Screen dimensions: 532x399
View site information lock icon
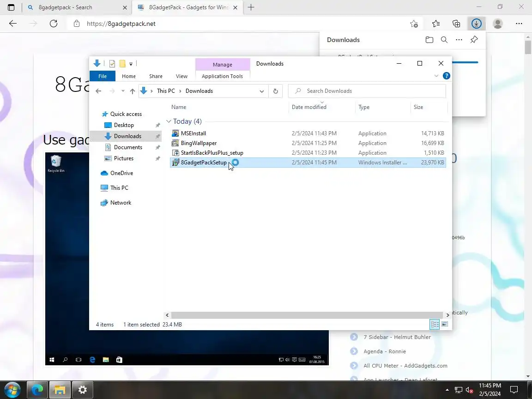(x=77, y=24)
